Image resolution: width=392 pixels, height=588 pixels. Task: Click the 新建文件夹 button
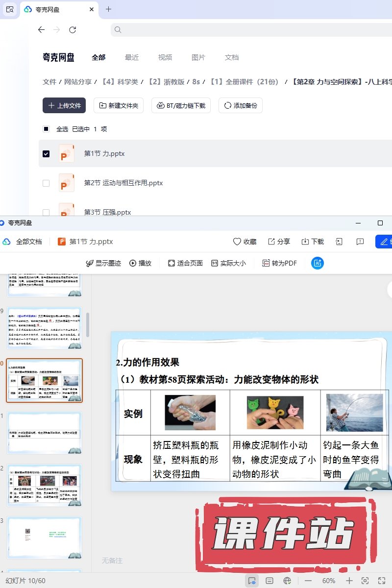click(119, 105)
